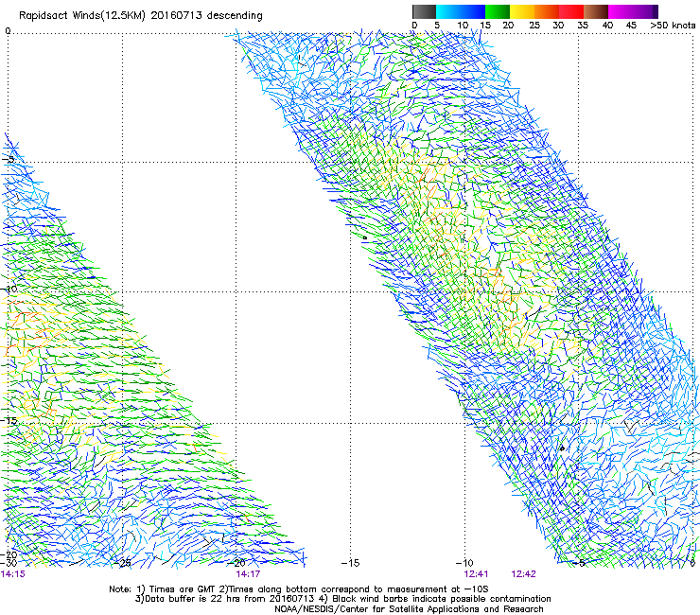
Task: Click the 14:15 time label
Action: (x=13, y=574)
